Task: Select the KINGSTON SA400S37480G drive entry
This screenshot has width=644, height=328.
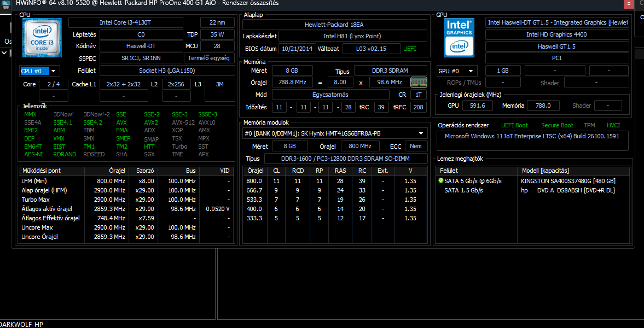Action: tap(568, 181)
